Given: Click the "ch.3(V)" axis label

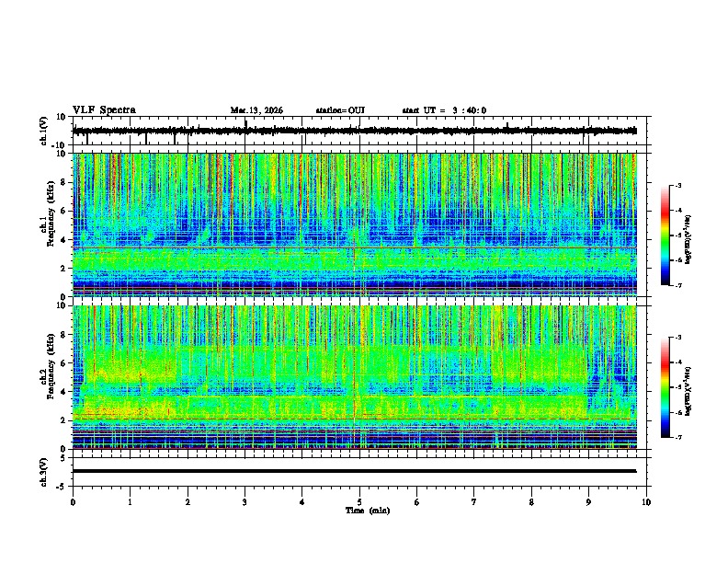Looking at the screenshot, I should tap(44, 472).
